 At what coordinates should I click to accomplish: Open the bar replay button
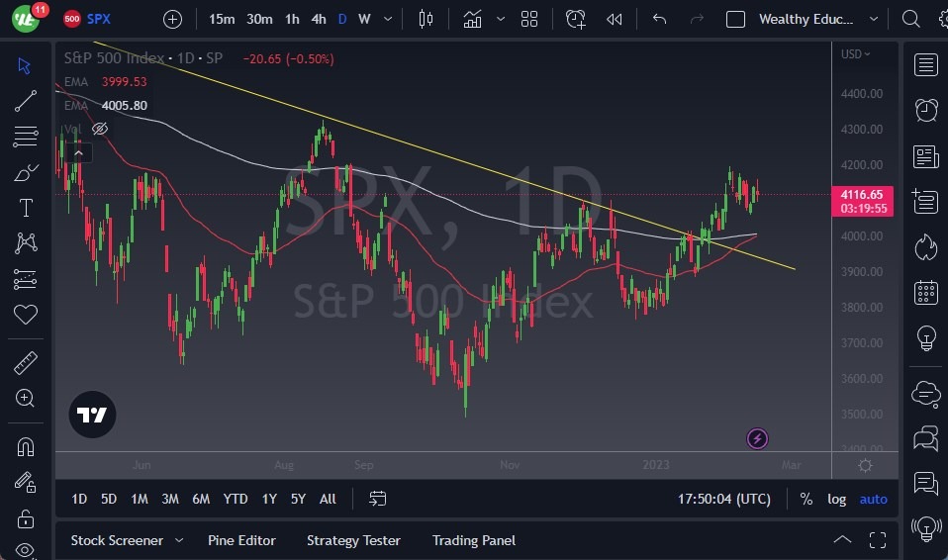(614, 19)
